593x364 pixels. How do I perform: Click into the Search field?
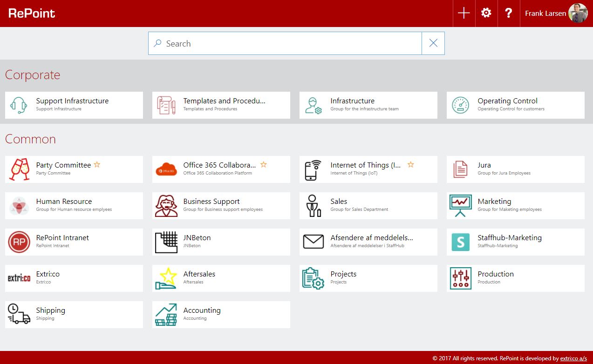pyautogui.click(x=285, y=43)
